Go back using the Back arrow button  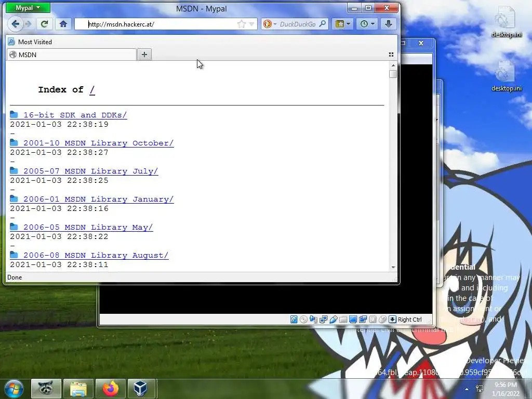click(x=15, y=24)
